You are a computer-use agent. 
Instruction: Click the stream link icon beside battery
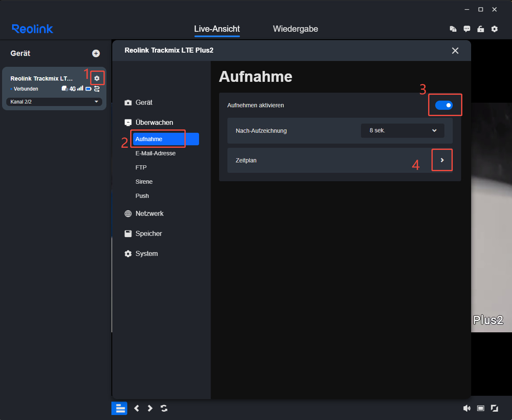point(97,89)
